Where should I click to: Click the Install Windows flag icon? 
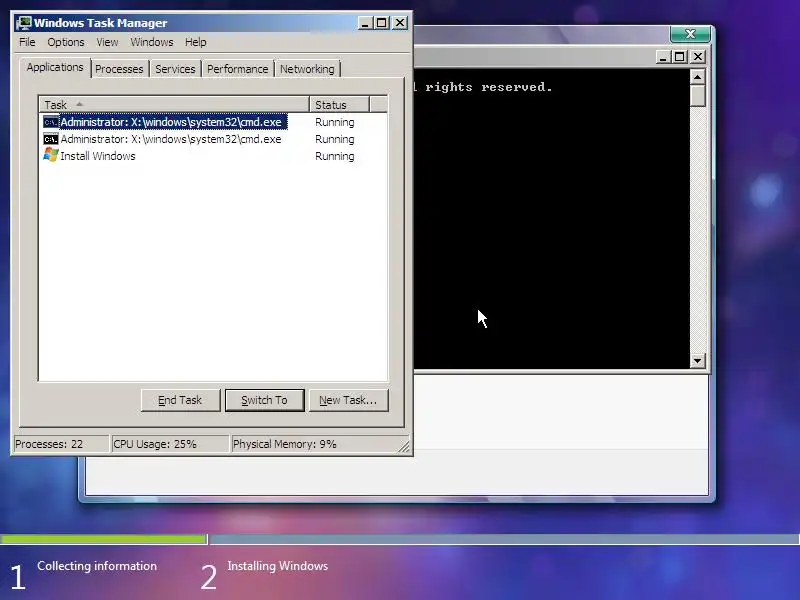51,155
